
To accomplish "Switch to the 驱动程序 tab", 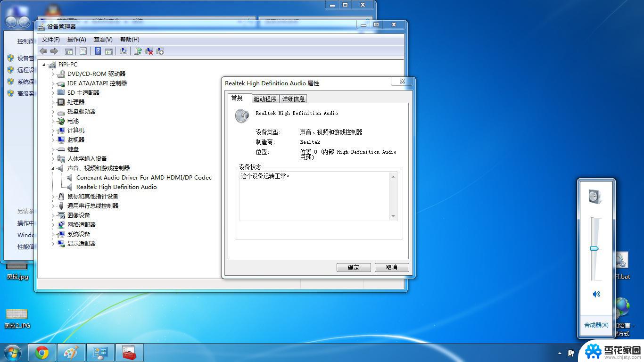I will click(265, 99).
